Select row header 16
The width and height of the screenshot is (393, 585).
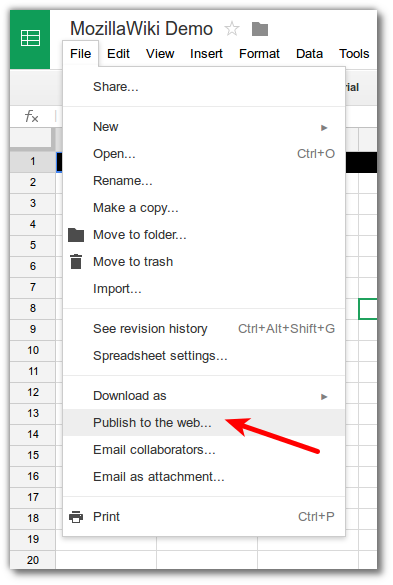pyautogui.click(x=33, y=476)
